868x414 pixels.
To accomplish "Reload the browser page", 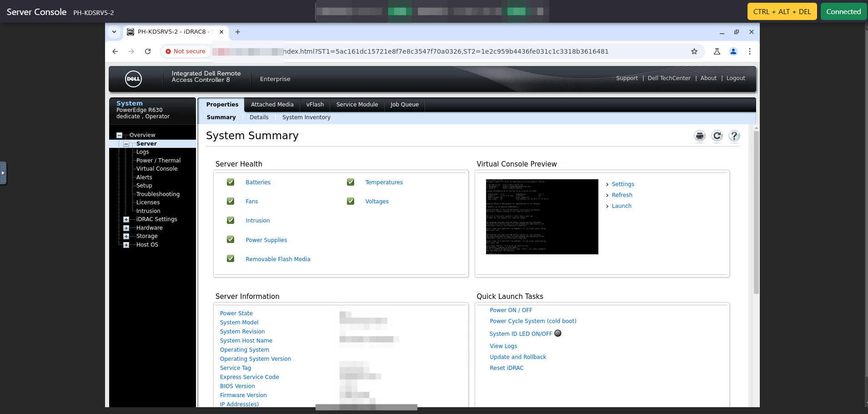I will (148, 51).
